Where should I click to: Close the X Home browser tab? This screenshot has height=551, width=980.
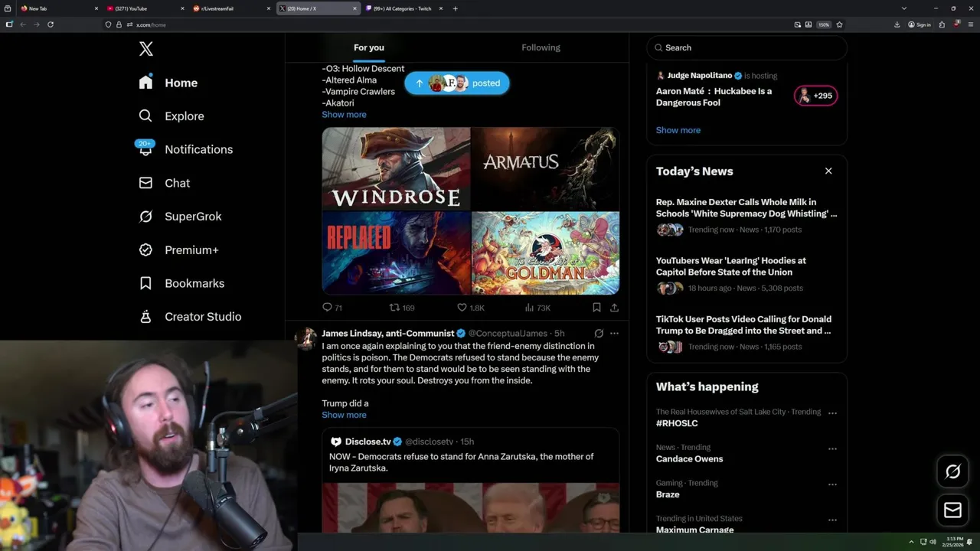354,8
